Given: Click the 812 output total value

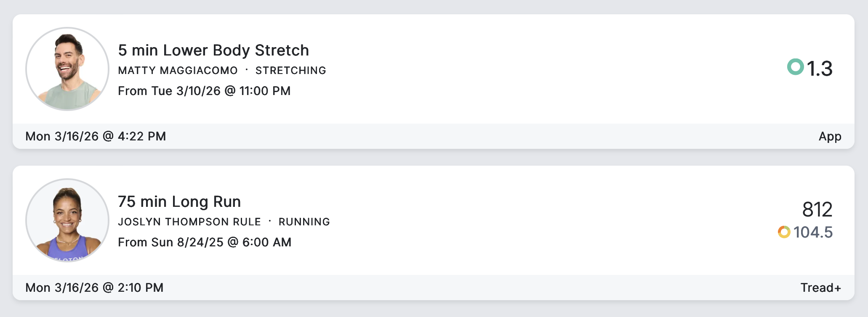Looking at the screenshot, I should pos(817,209).
